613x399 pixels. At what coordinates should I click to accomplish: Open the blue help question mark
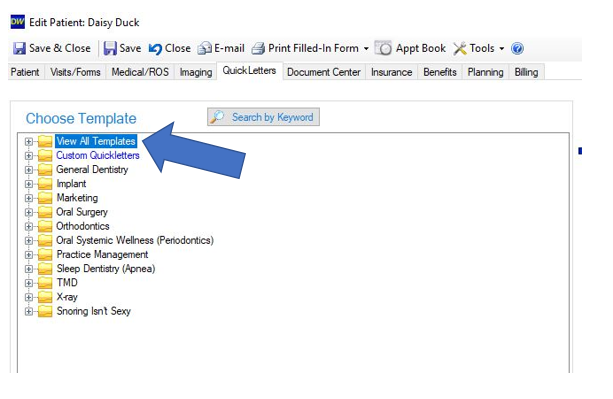click(x=517, y=48)
